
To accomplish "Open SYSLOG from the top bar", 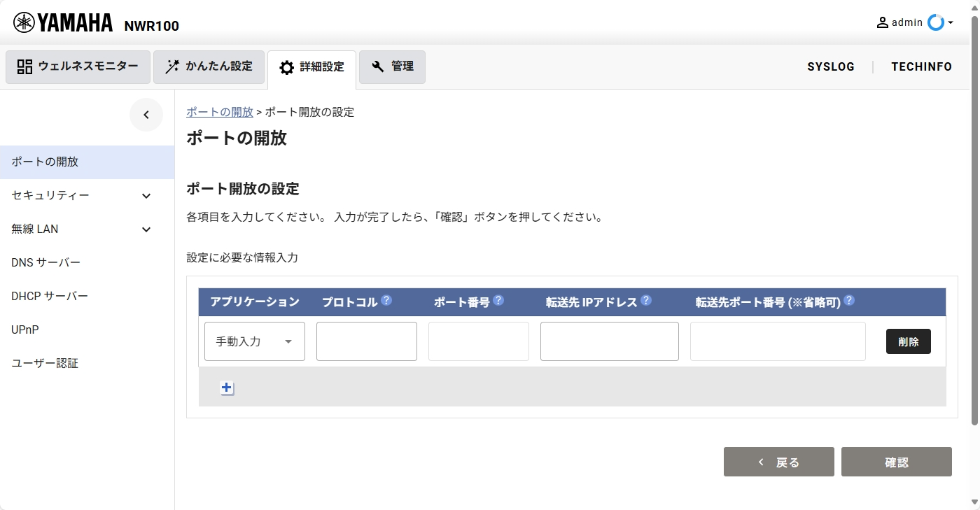I will (x=831, y=67).
